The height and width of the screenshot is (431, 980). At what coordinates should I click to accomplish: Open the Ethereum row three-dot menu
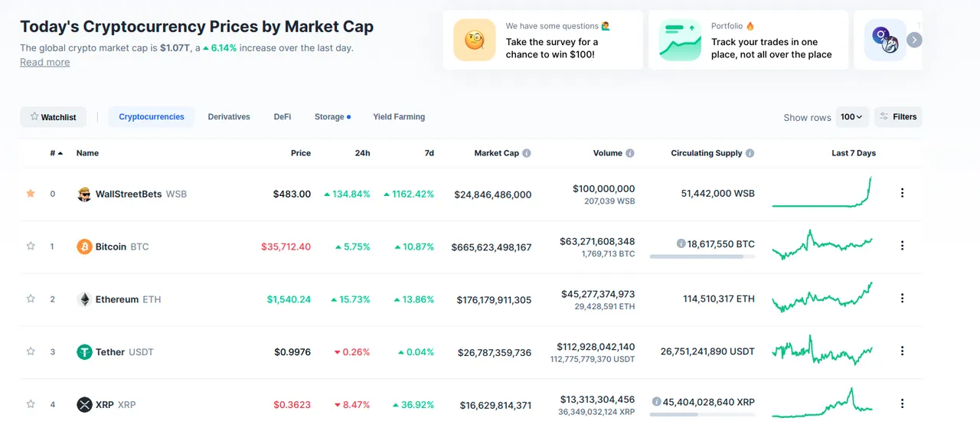[902, 299]
